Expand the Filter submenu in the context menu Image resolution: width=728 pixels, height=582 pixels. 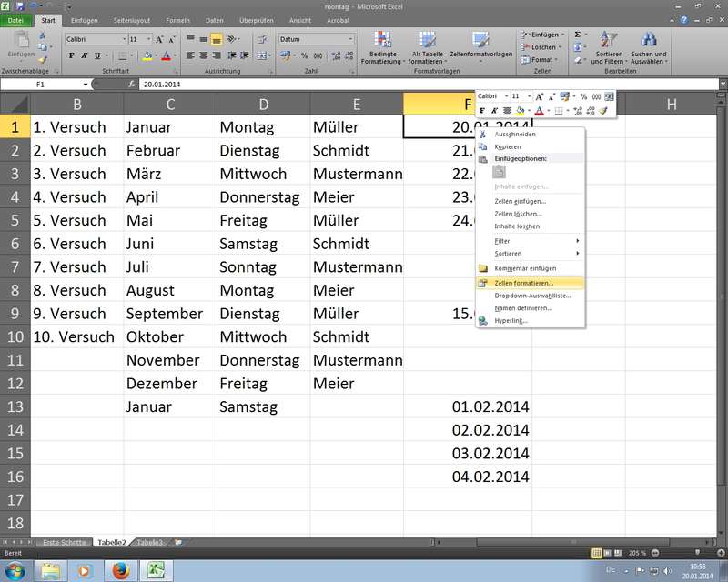[x=530, y=241]
